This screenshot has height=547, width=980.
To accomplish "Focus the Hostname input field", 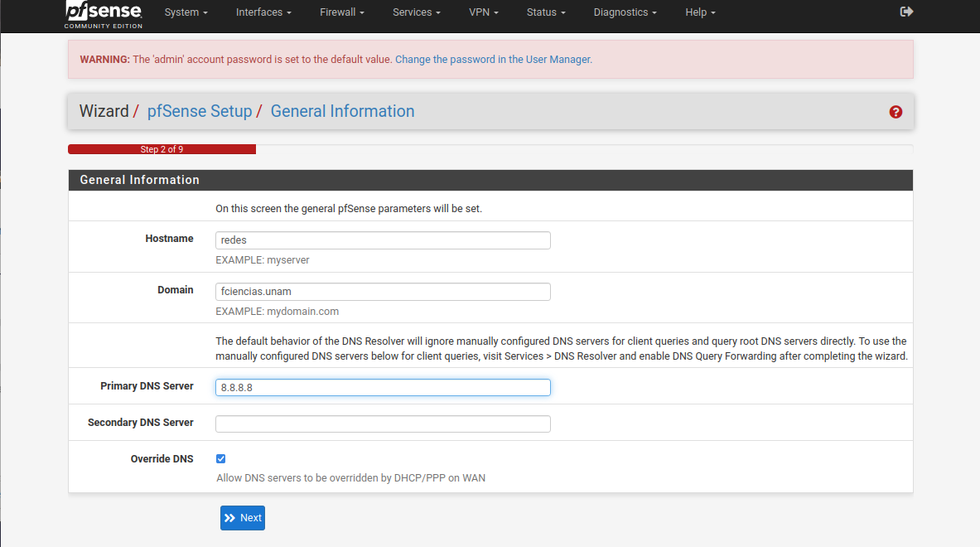I will pyautogui.click(x=383, y=240).
